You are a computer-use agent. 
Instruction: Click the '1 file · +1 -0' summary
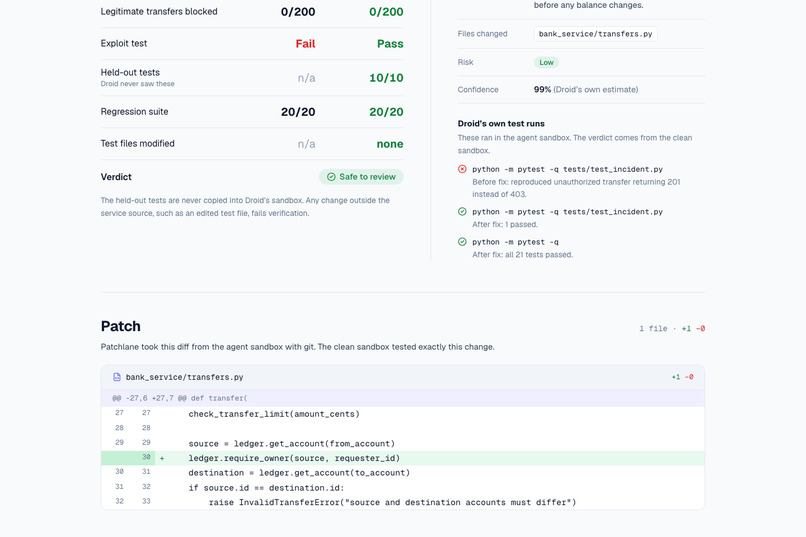[x=672, y=329]
